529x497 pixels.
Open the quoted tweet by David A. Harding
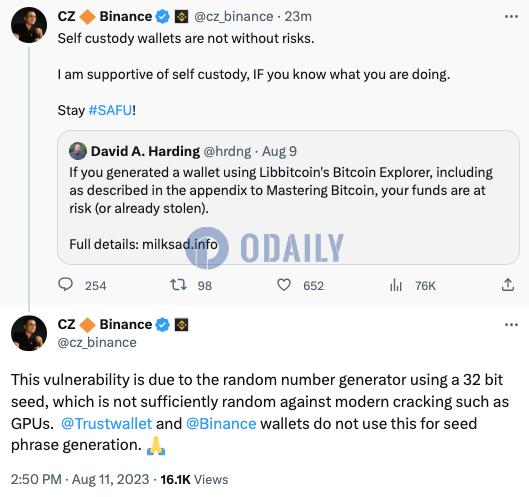[288, 197]
